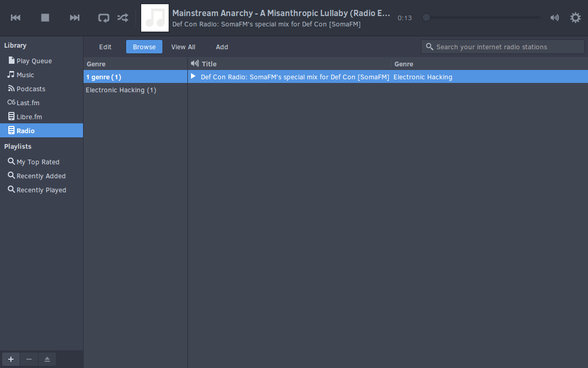The image size is (588, 368).
Task: Open the My Top Rated playlist
Action: pos(41,162)
